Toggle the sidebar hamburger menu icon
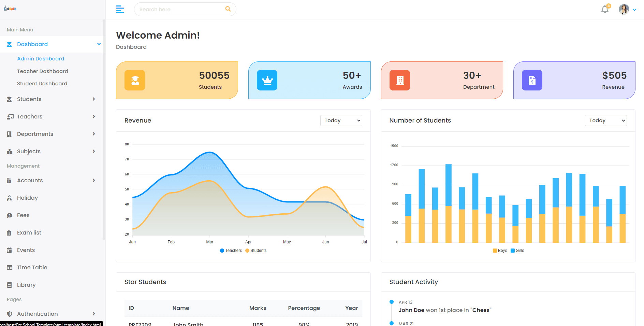The width and height of the screenshot is (644, 326). point(120,9)
